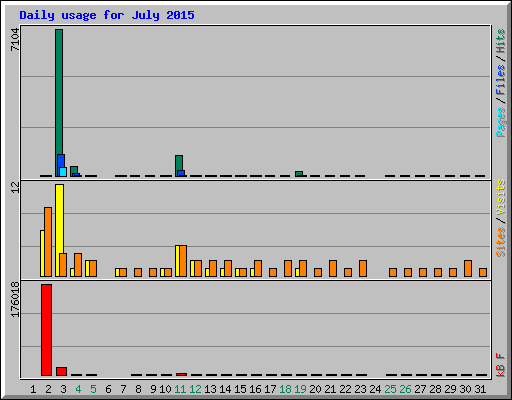Click green weekend day label 19
This screenshot has width=512, height=400.
point(300,389)
